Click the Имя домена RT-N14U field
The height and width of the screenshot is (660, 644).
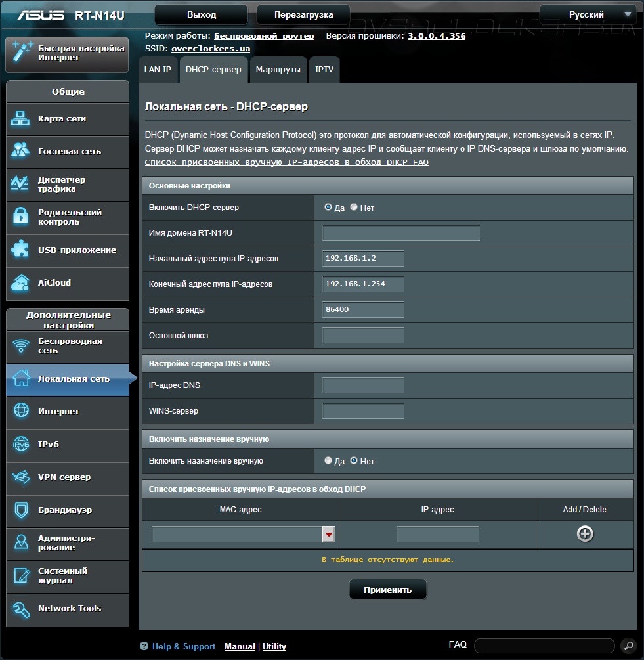tap(401, 232)
